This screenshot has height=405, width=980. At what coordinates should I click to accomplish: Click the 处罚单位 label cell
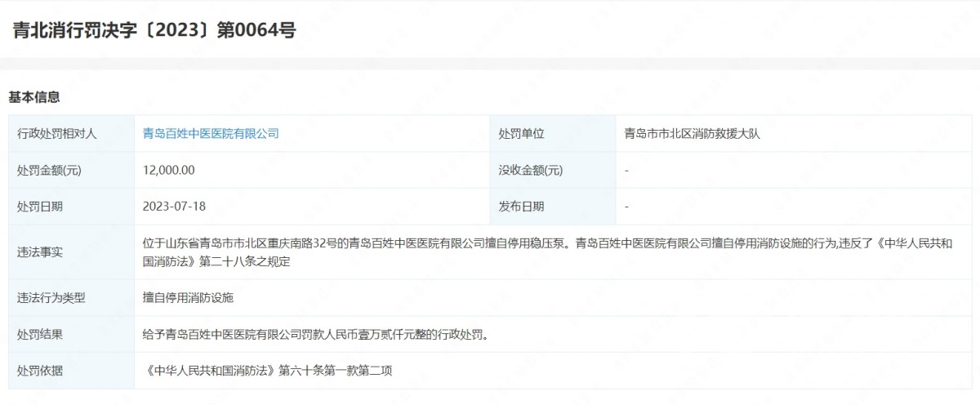click(x=521, y=133)
